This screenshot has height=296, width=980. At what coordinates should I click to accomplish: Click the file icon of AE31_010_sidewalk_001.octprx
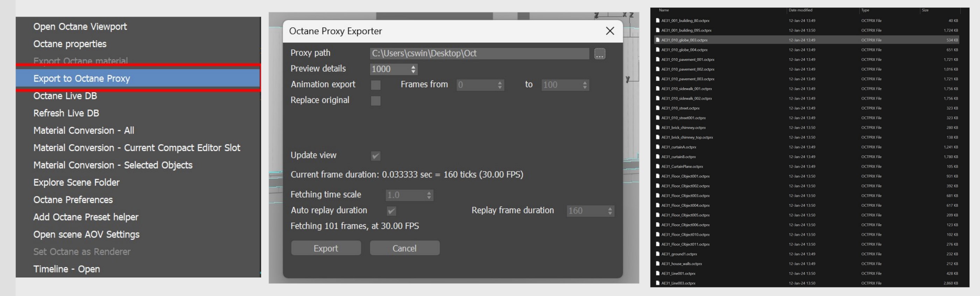point(658,89)
